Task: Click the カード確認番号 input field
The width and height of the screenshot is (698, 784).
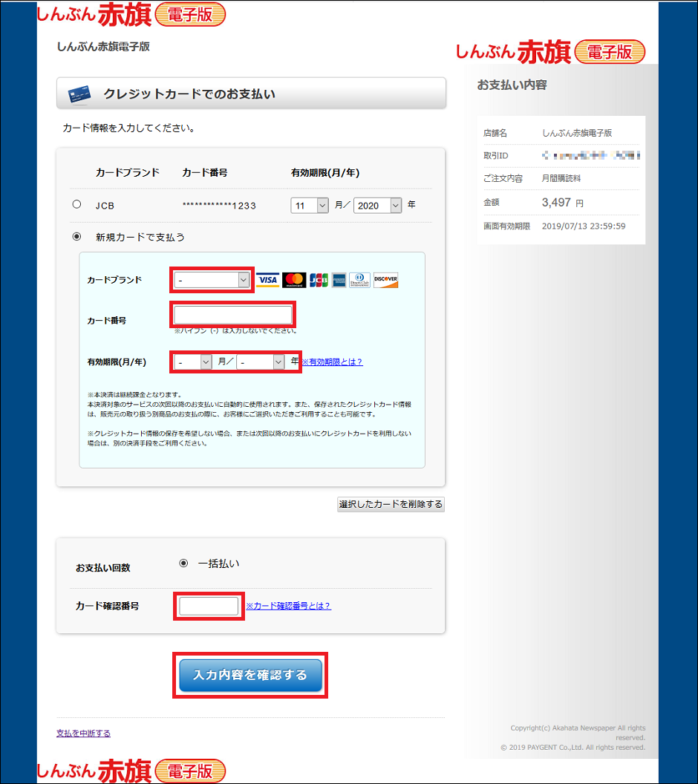Action: [209, 606]
